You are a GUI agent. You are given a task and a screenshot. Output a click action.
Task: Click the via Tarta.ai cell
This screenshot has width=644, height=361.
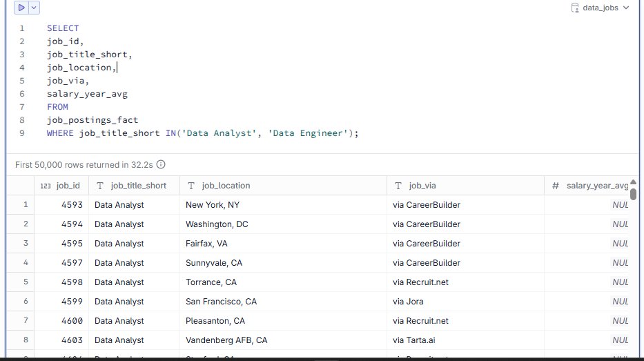466,340
